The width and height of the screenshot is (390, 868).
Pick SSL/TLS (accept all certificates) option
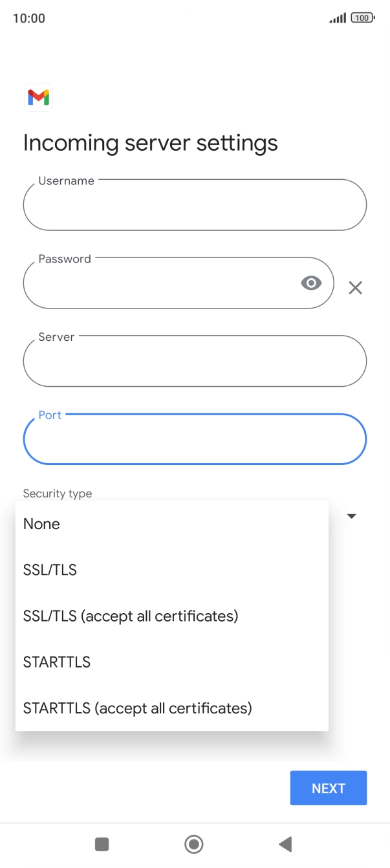click(131, 616)
